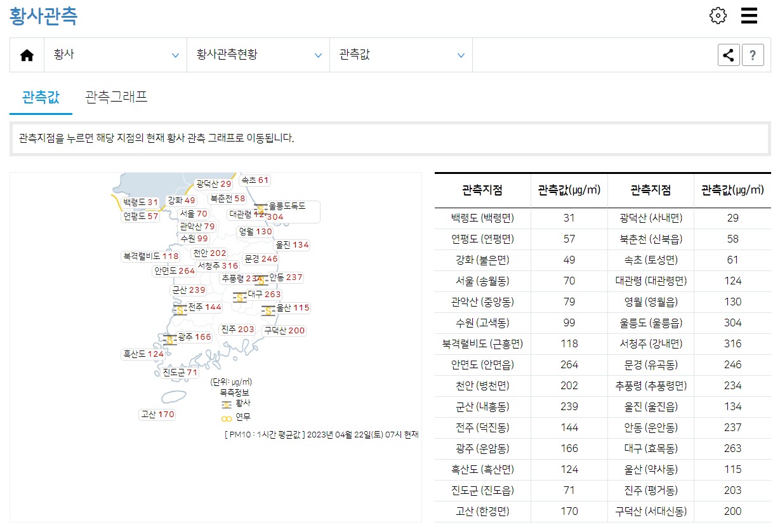Click yellow dust symbol near 광주 on map

tap(169, 340)
